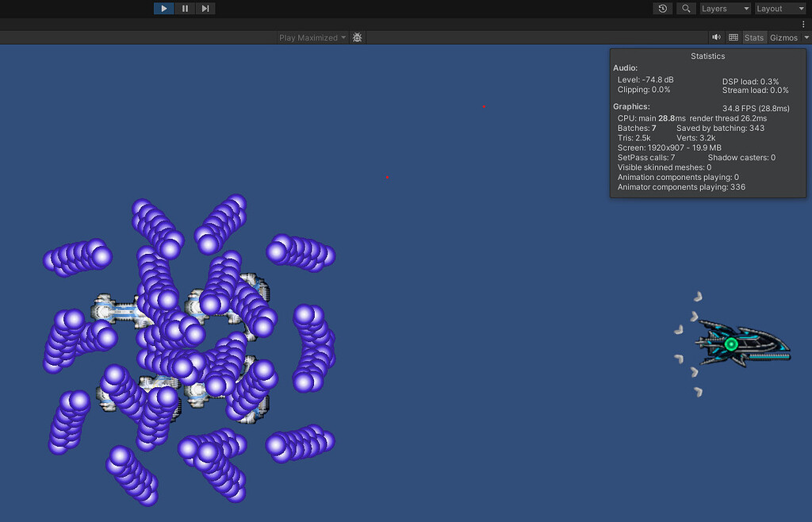The height and width of the screenshot is (522, 812).
Task: Click the FPS reading in the Statistics panel
Action: [x=755, y=107]
